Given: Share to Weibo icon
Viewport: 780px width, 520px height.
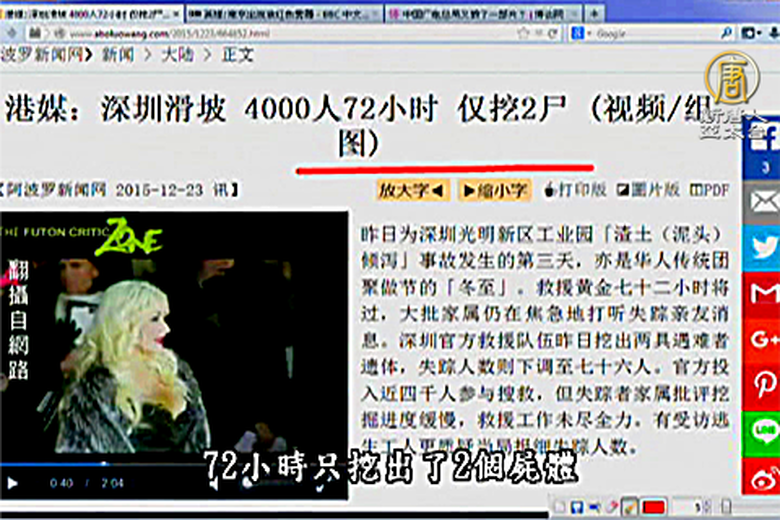Looking at the screenshot, I should (x=762, y=477).
